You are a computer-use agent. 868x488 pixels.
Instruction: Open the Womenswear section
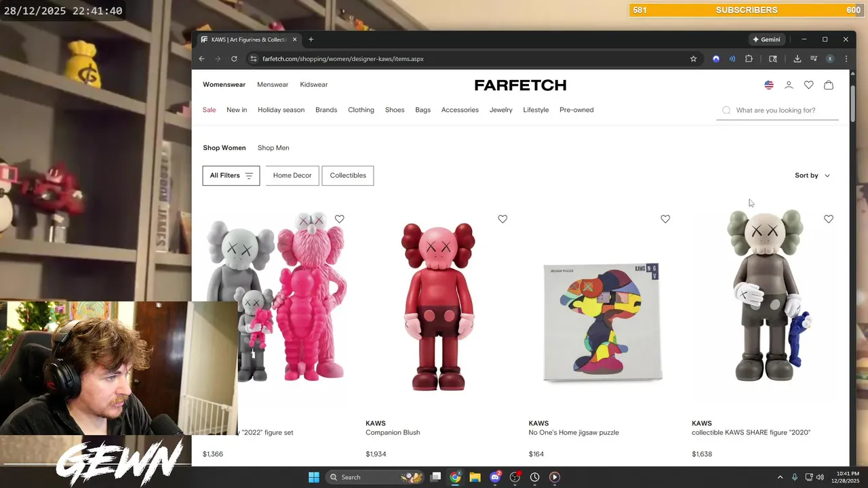pyautogui.click(x=224, y=85)
